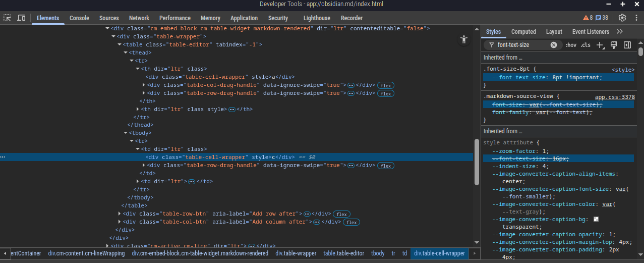Clear the font-text-size filter text
The width and height of the screenshot is (644, 263).
(553, 45)
